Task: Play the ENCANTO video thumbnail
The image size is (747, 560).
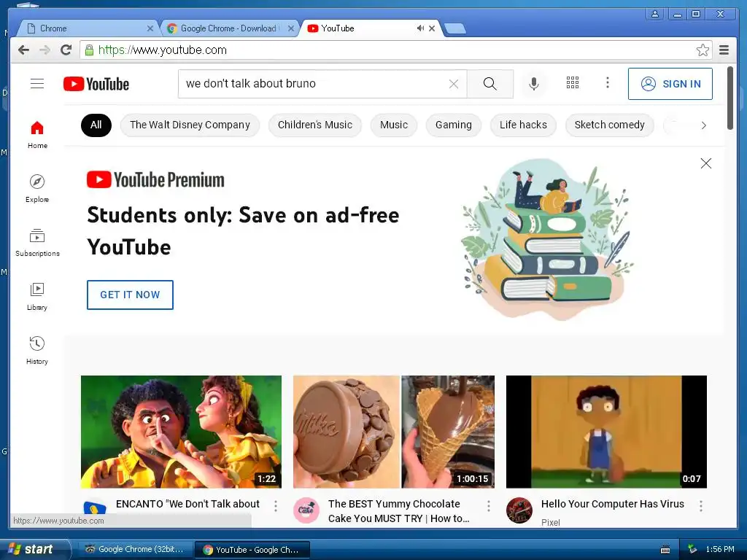Action: pyautogui.click(x=181, y=432)
